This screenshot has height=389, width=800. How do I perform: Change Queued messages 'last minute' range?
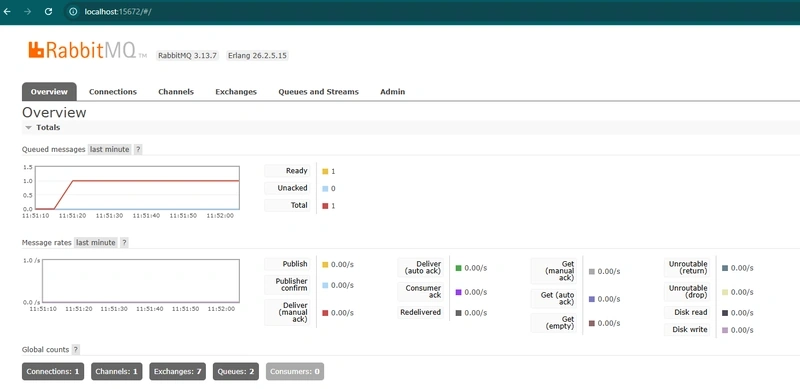[110, 150]
